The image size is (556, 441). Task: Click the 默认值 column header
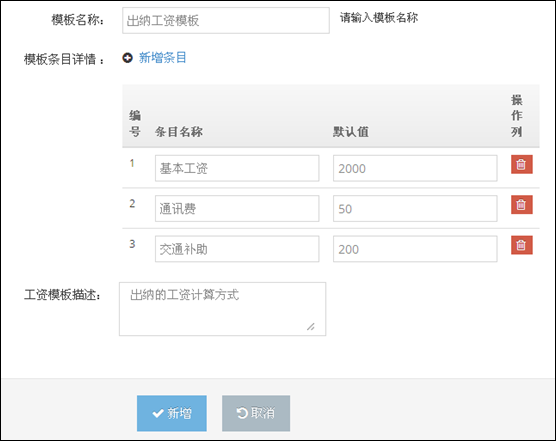pyautogui.click(x=351, y=132)
